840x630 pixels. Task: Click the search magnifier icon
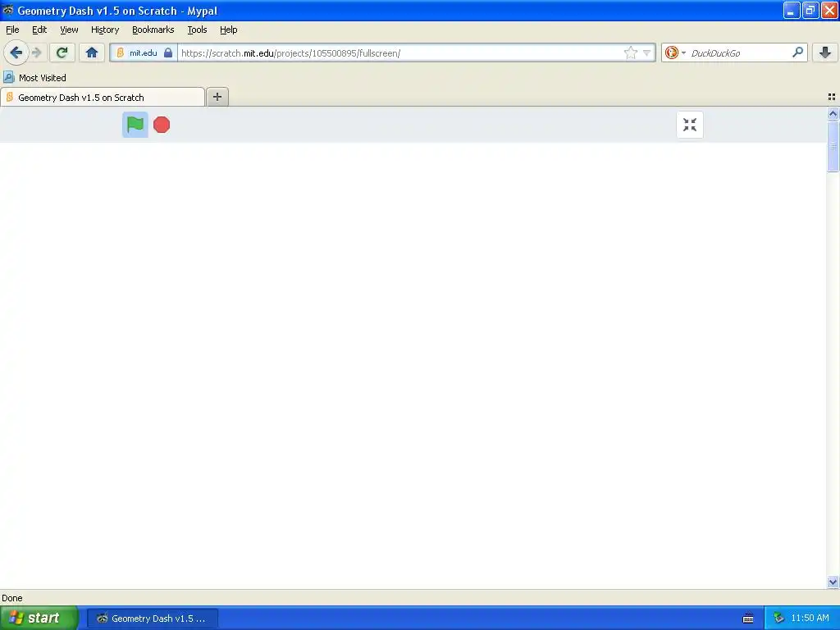(797, 52)
